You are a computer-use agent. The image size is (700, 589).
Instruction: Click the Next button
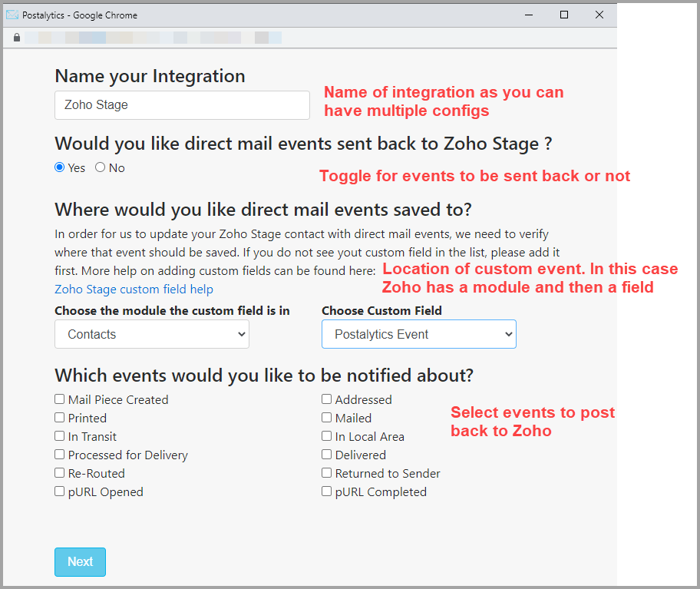81,562
